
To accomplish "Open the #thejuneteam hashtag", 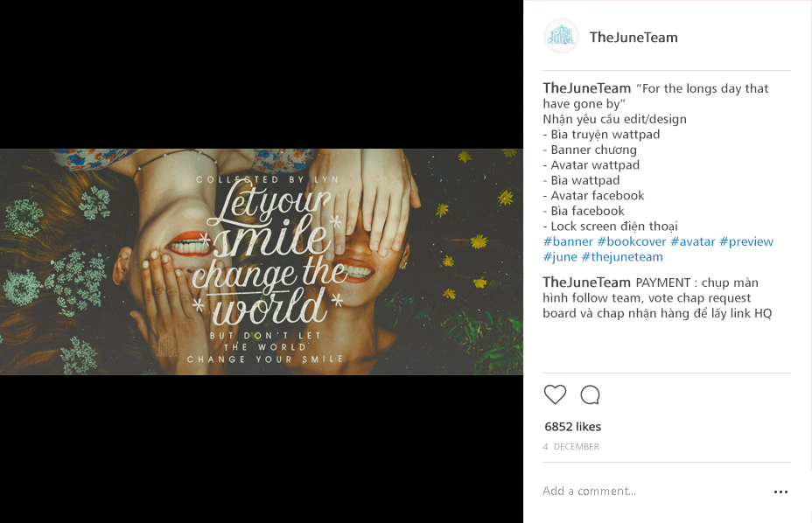I will point(622,257).
